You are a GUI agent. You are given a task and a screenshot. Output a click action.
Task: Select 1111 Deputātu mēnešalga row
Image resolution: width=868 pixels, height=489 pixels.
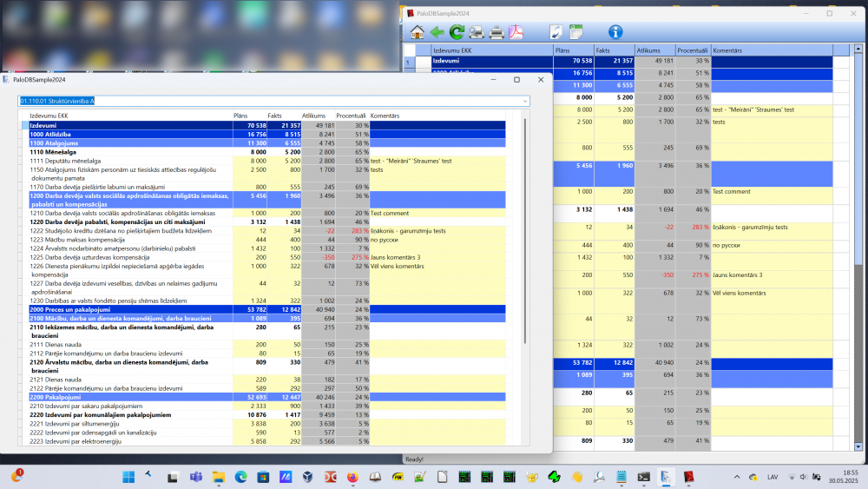click(x=266, y=161)
